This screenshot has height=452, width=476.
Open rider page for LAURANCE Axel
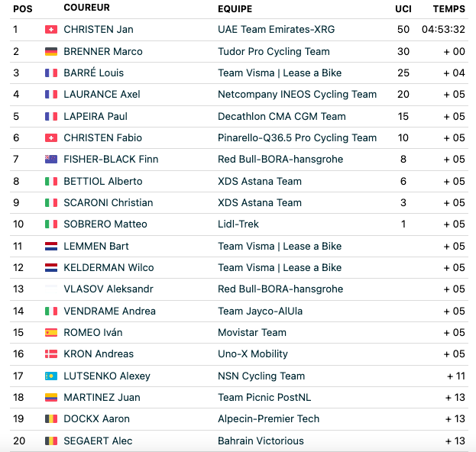[x=102, y=95]
